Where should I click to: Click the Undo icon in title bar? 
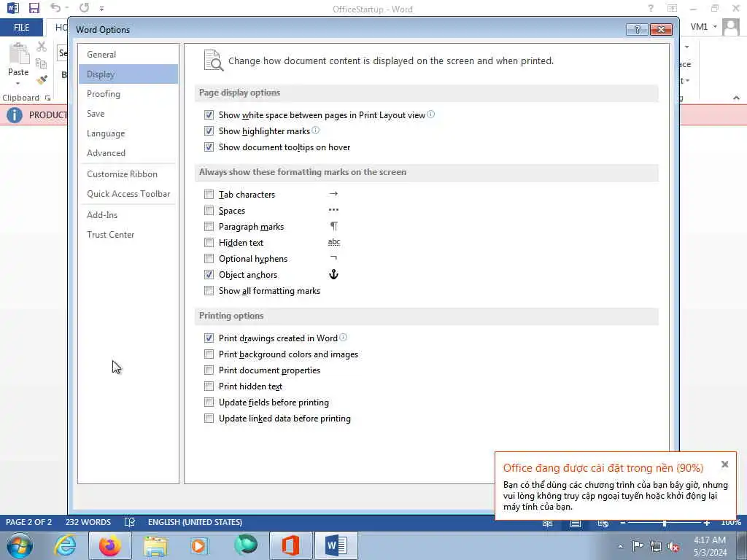click(x=56, y=7)
